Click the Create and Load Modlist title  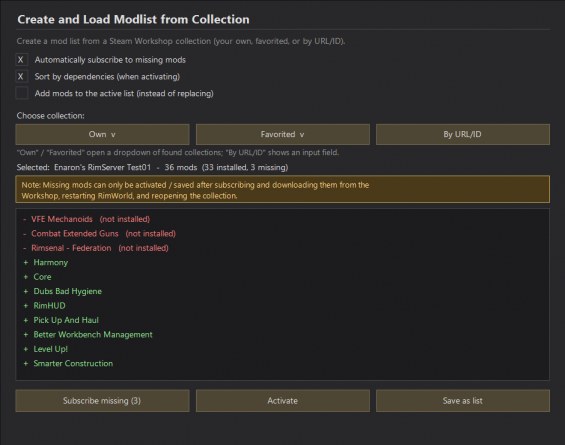133,19
